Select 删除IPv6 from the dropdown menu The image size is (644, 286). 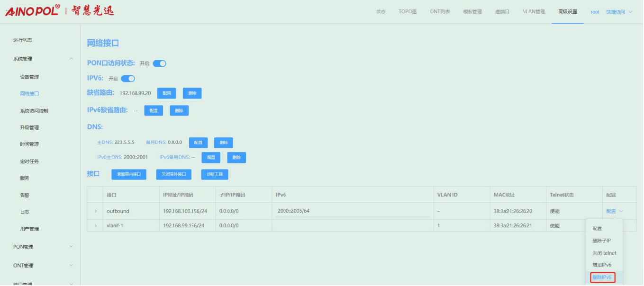pyautogui.click(x=602, y=277)
